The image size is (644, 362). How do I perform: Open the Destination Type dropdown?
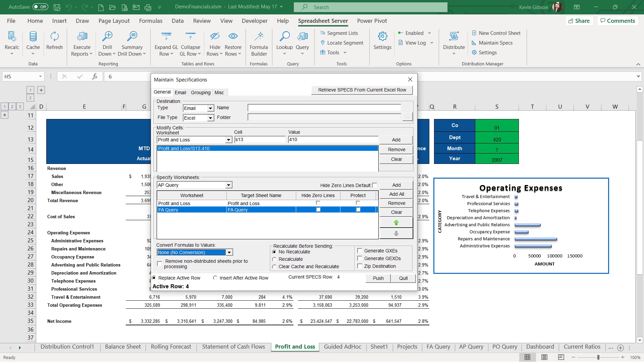[x=210, y=108]
